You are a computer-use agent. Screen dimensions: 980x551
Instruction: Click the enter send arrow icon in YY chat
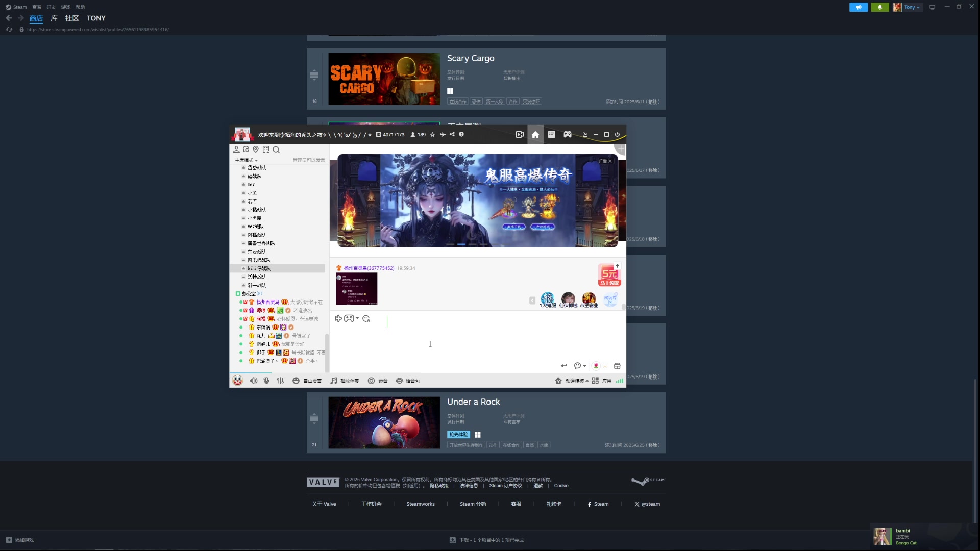click(563, 366)
